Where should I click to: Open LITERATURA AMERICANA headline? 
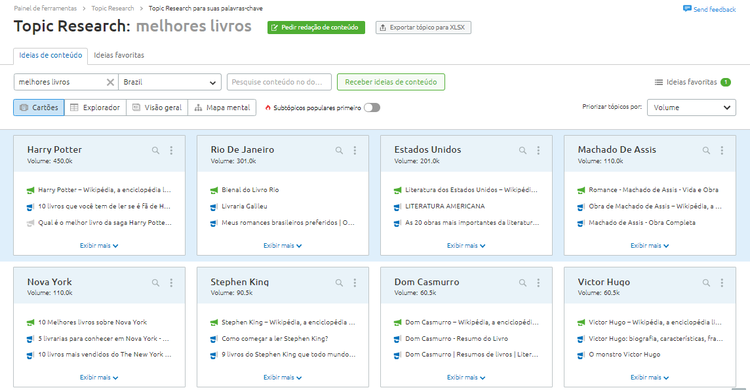(445, 206)
